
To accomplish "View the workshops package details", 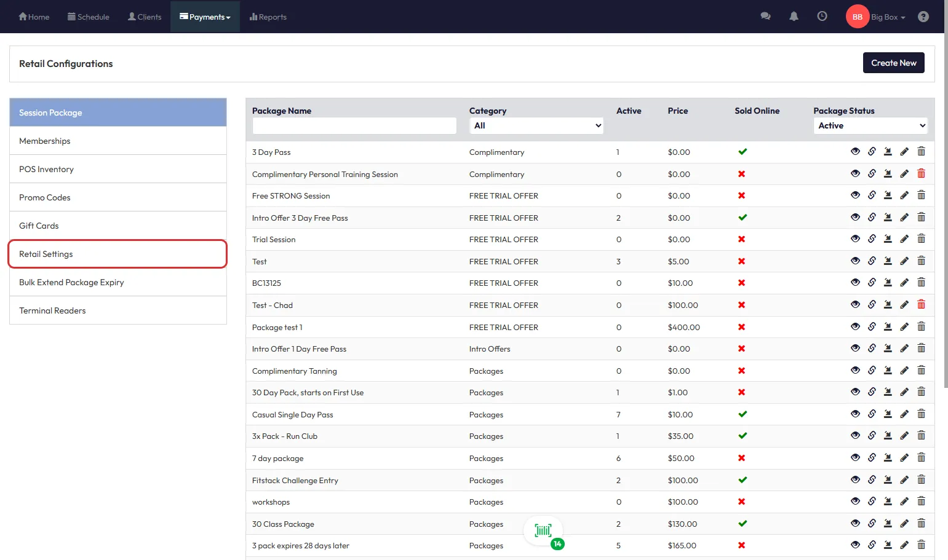I will [x=855, y=502].
